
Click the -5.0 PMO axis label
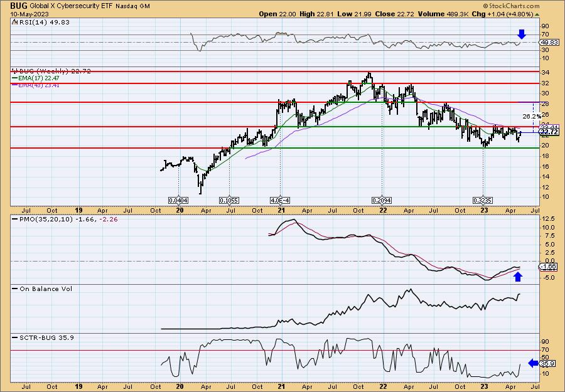tap(548, 277)
